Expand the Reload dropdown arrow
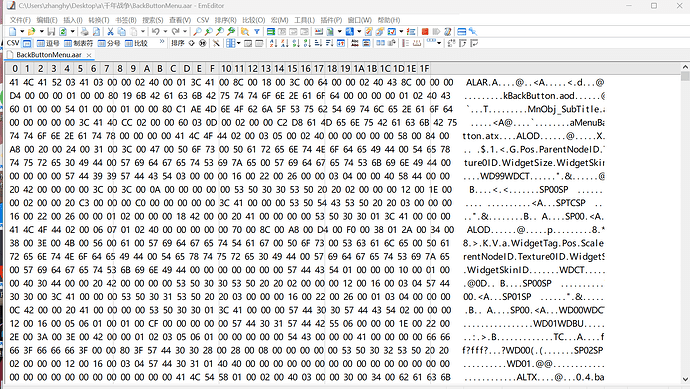Image resolution: width=690 pixels, height=389 pixels. click(x=73, y=32)
